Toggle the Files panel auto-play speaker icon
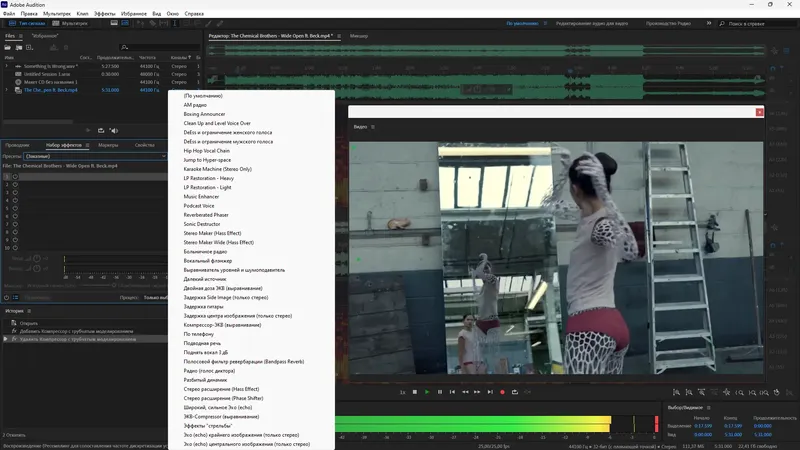Viewport: 800px width, 450px height. pyautogui.click(x=114, y=131)
